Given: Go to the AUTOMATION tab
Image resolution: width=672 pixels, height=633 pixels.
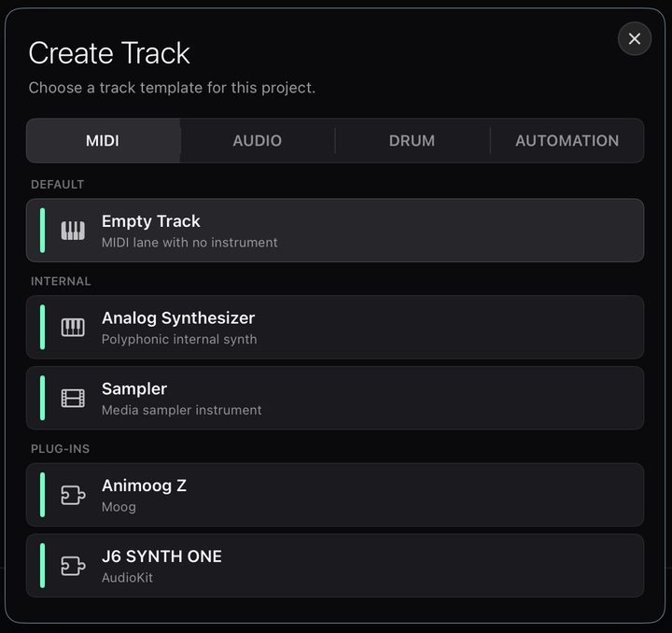Looking at the screenshot, I should click(567, 141).
